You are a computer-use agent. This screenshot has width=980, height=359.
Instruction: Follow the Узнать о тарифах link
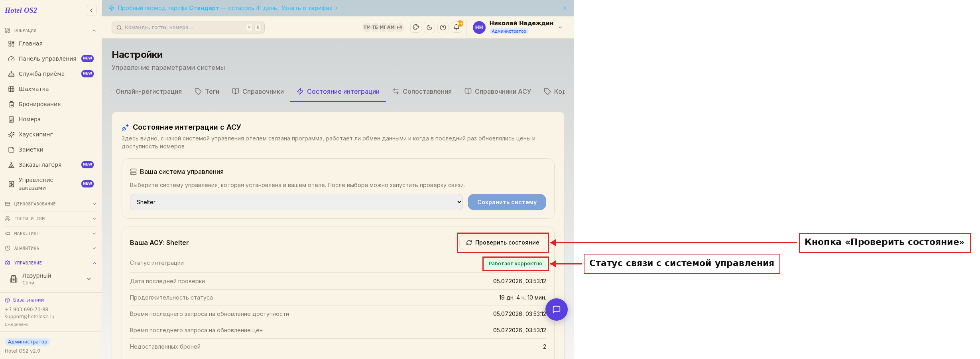(307, 8)
